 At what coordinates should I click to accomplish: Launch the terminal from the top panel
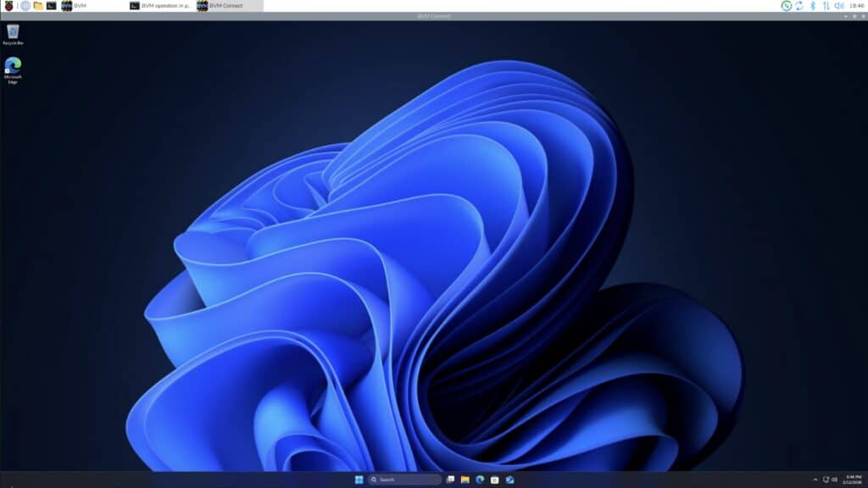pyautogui.click(x=51, y=6)
